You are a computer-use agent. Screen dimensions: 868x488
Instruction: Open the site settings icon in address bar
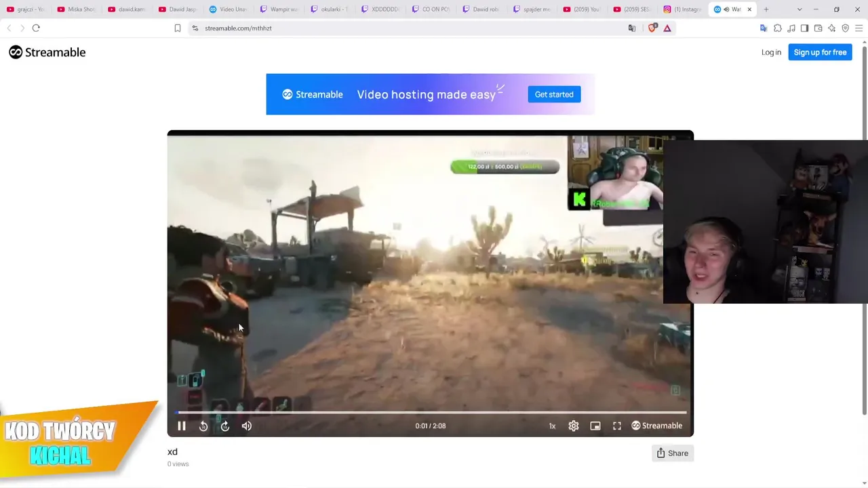pyautogui.click(x=195, y=28)
